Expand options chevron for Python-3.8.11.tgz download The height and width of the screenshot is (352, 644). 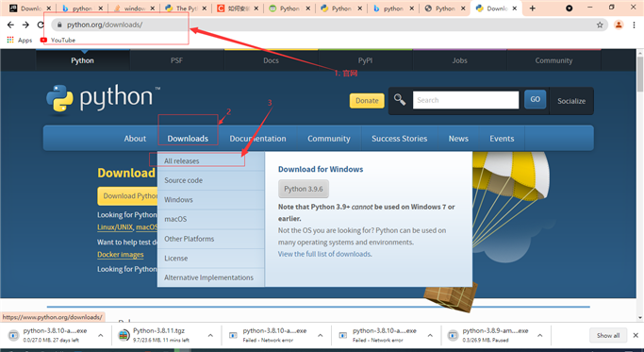click(x=210, y=336)
